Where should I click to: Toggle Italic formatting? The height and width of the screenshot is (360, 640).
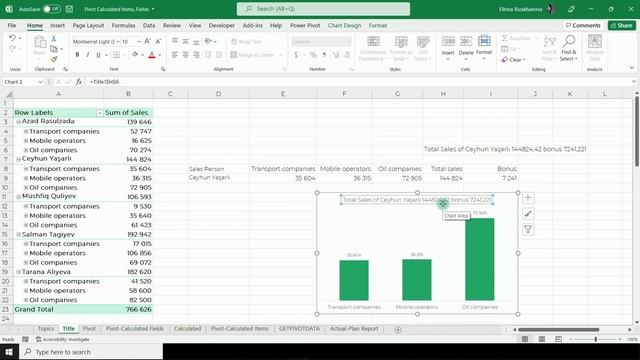coord(87,55)
